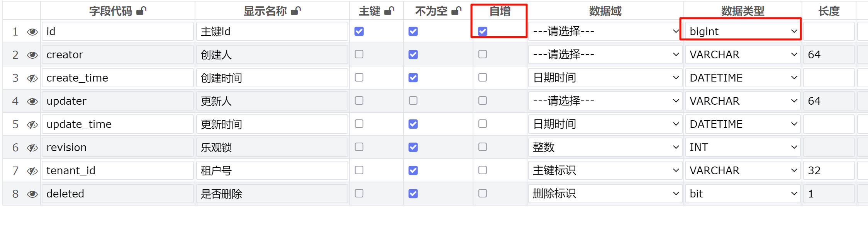Click the 自增 column header

pos(500,11)
